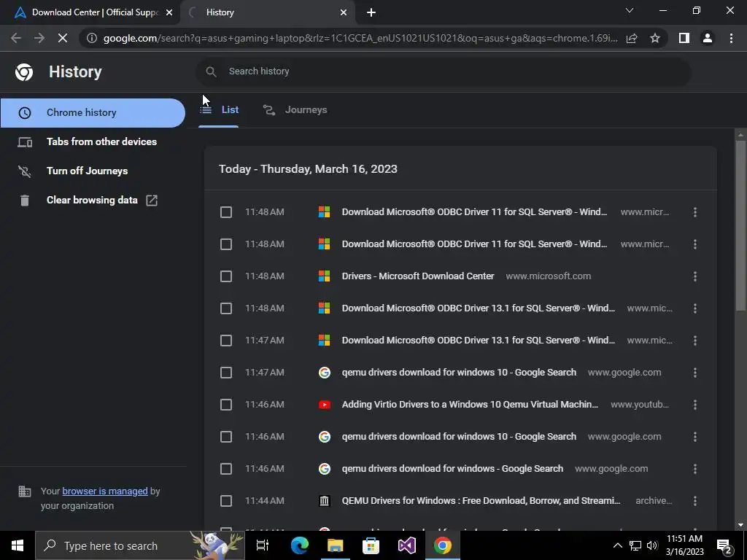Check Adding Virtio Drivers YouTube entry
This screenshot has height=560, width=747.
click(226, 405)
